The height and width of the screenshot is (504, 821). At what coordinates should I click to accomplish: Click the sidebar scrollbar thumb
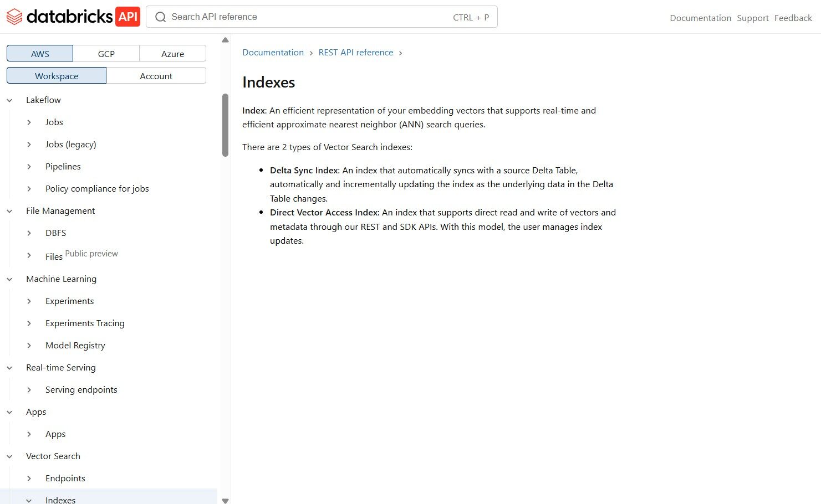225,125
